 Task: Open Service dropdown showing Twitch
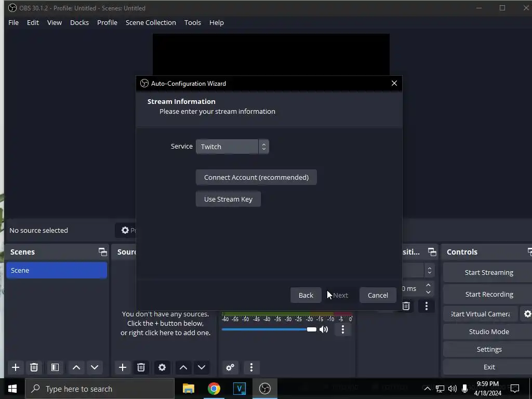(232, 147)
